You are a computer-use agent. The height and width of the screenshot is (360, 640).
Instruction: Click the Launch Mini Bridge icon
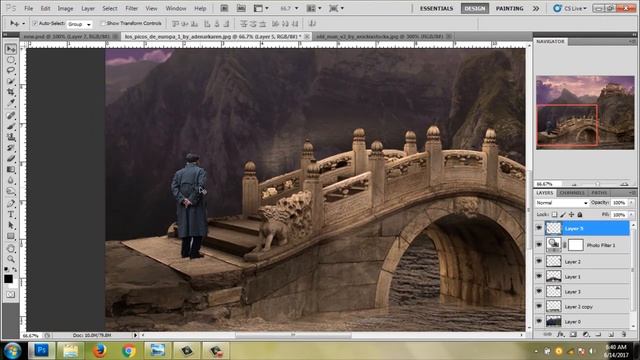241,8
